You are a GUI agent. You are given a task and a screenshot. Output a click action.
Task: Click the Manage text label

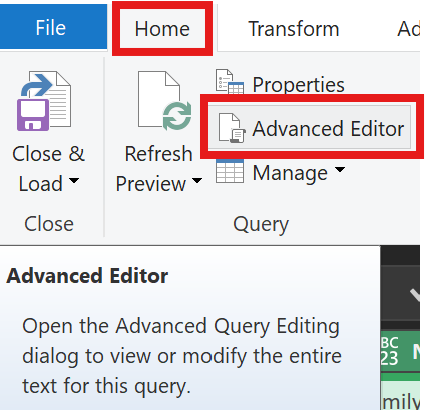[x=290, y=173]
